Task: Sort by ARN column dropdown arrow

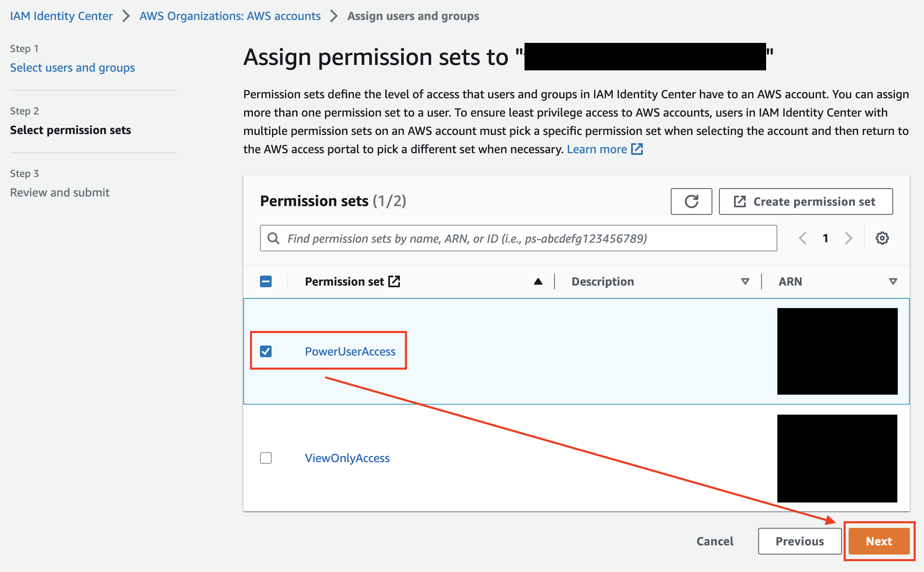Action: 893,281
